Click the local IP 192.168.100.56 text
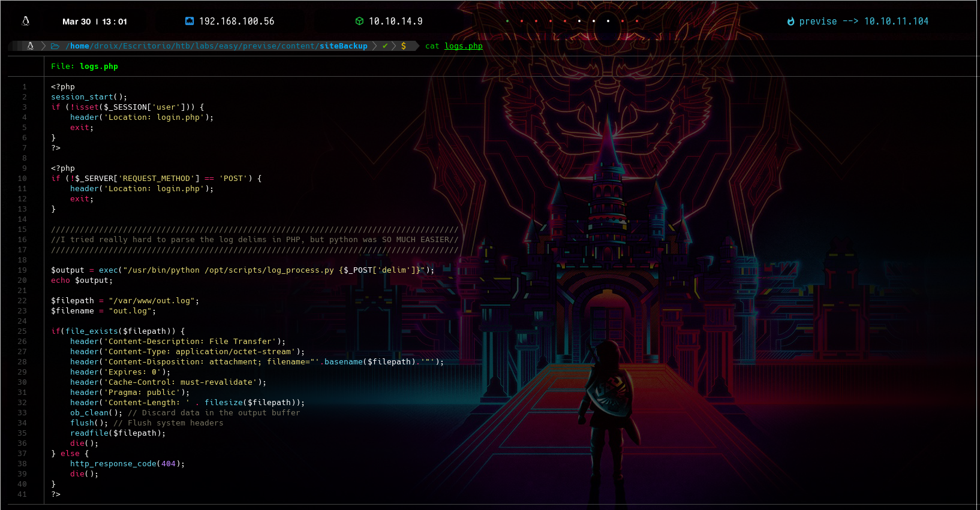The image size is (980, 510). tap(236, 22)
